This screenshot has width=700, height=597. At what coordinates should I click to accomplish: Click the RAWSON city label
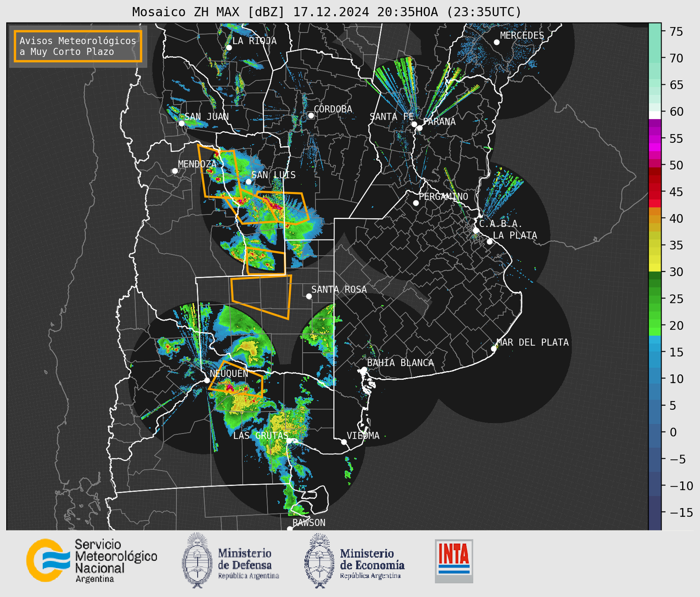[x=309, y=523]
